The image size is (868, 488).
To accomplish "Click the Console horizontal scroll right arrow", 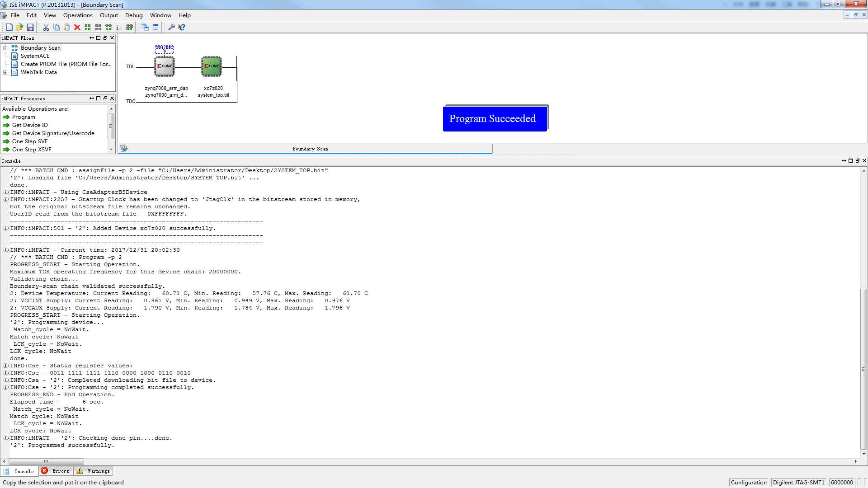I will pyautogui.click(x=856, y=461).
